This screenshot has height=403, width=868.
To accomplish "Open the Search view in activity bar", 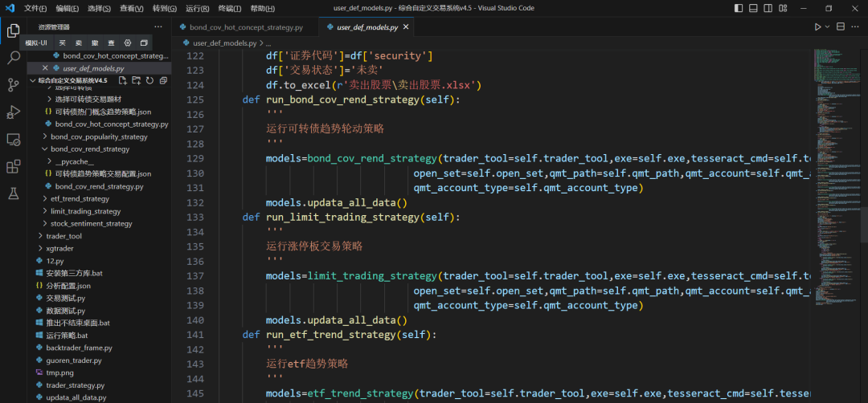I will [x=14, y=58].
